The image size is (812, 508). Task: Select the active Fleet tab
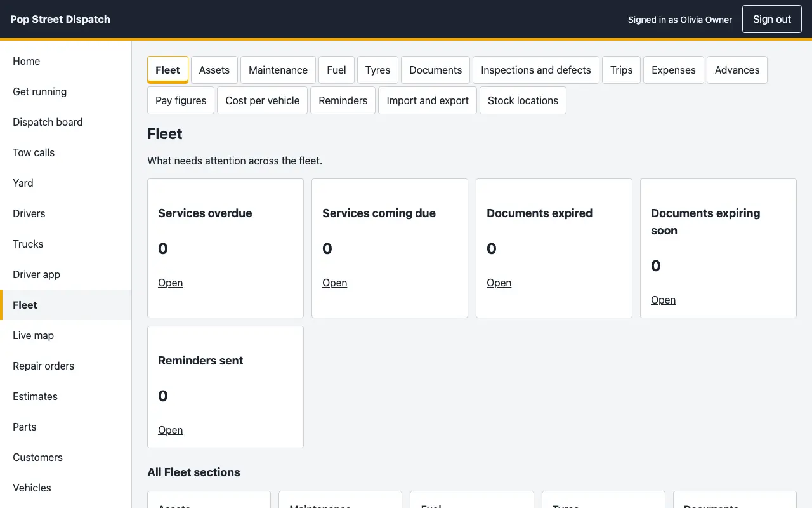[x=167, y=70]
